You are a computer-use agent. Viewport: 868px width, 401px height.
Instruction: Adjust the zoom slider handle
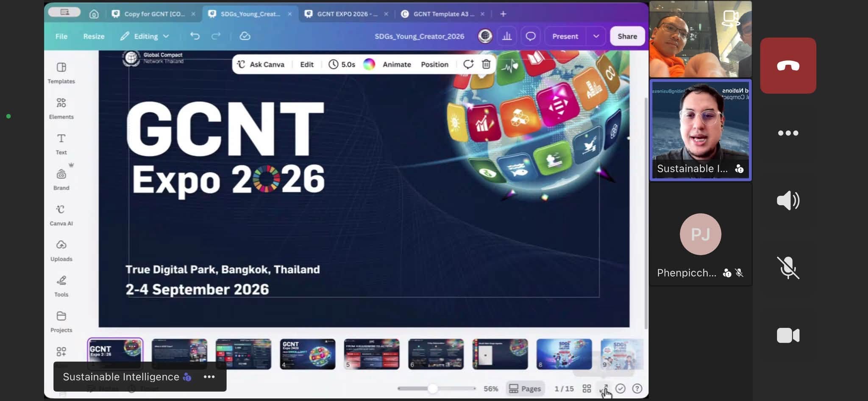pos(433,388)
